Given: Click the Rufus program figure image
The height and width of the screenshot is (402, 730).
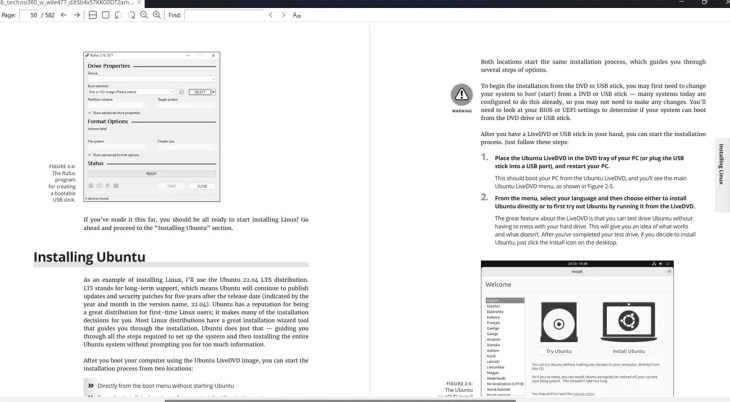Looking at the screenshot, I should (x=152, y=127).
